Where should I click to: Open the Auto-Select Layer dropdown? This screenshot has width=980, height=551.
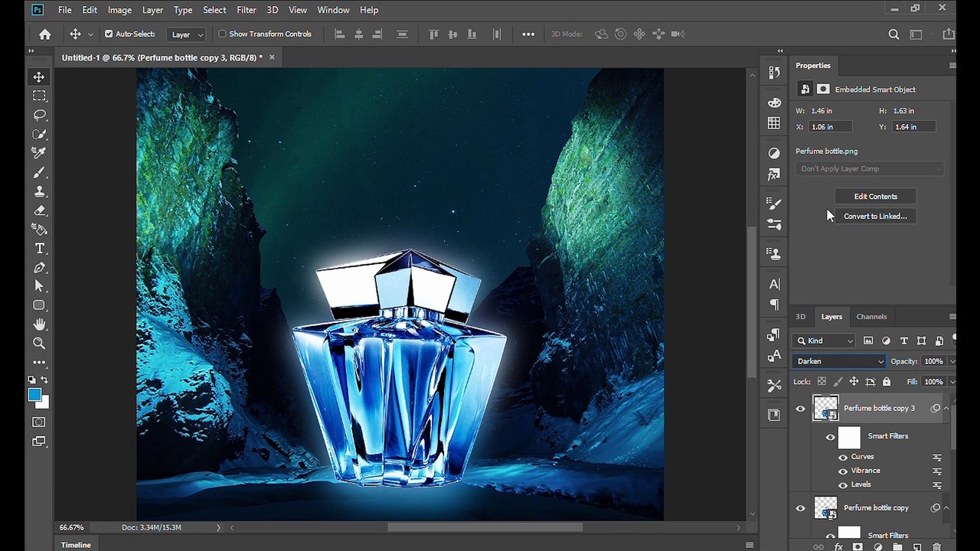[188, 34]
